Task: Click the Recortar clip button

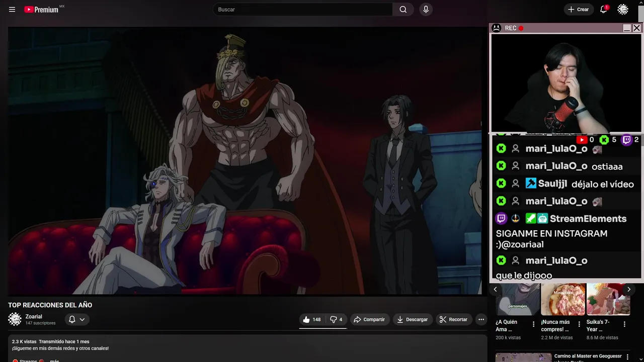Action: pos(453,319)
